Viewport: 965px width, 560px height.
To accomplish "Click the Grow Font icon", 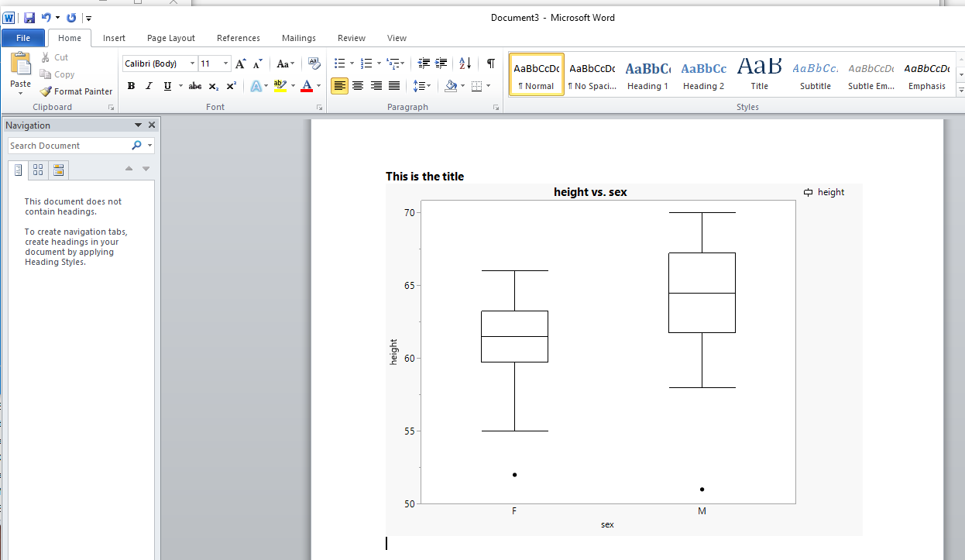I will [240, 64].
